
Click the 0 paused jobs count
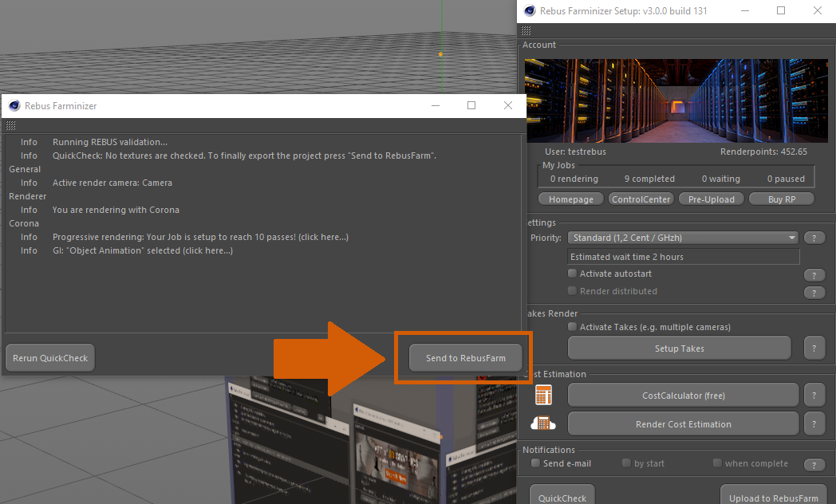coord(786,179)
